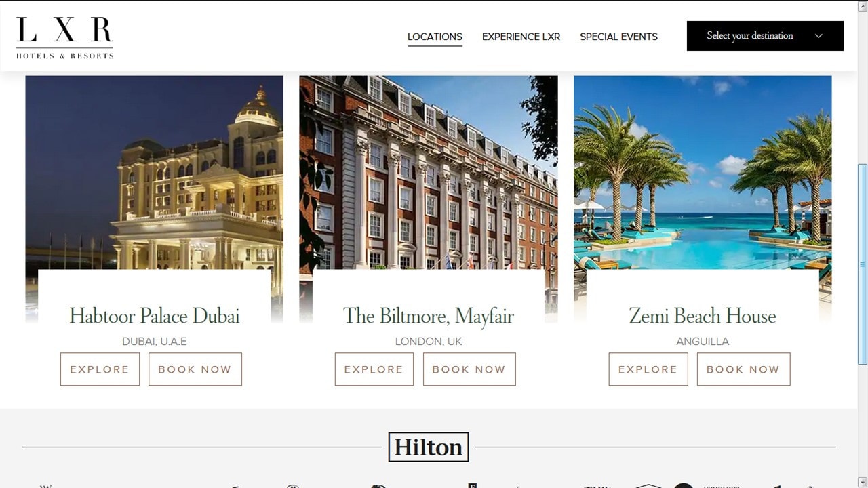Explore The Biltmore, Mayfair
Image resolution: width=868 pixels, height=488 pixels.
(x=374, y=369)
